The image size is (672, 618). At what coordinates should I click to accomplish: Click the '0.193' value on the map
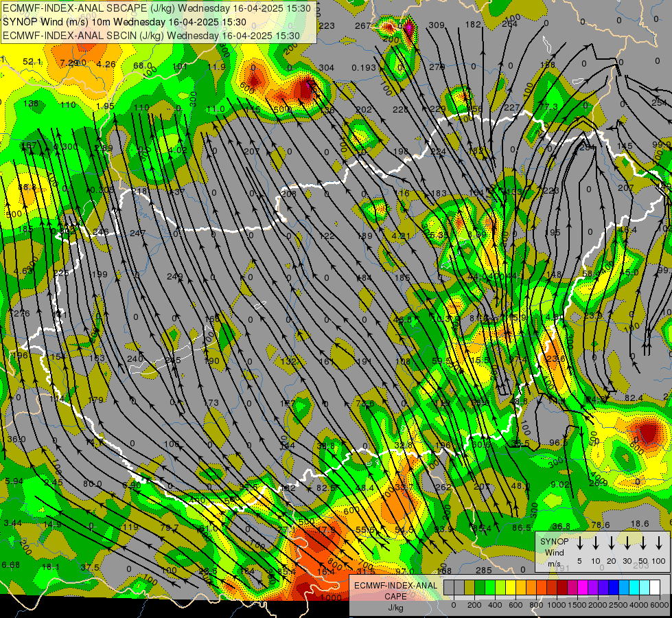tap(364, 68)
